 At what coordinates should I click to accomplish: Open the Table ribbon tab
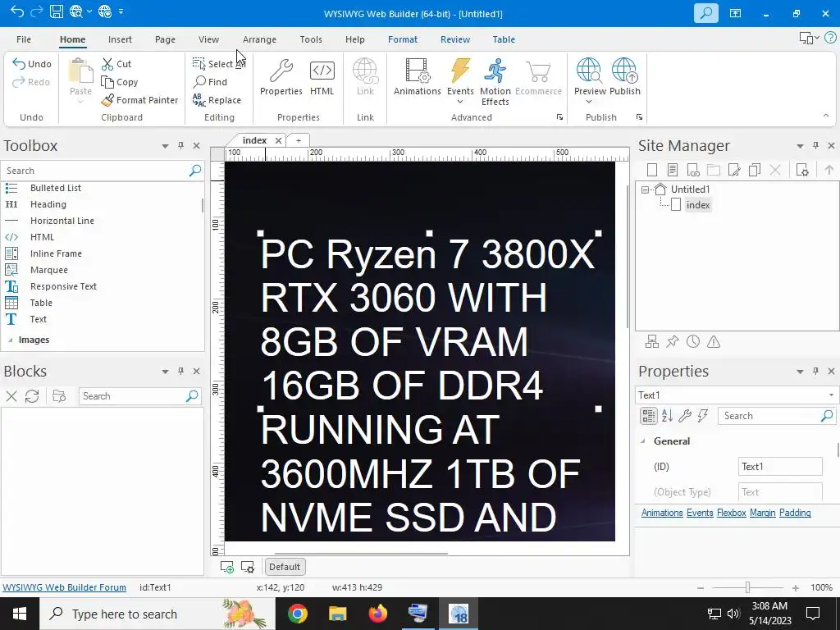click(x=504, y=39)
